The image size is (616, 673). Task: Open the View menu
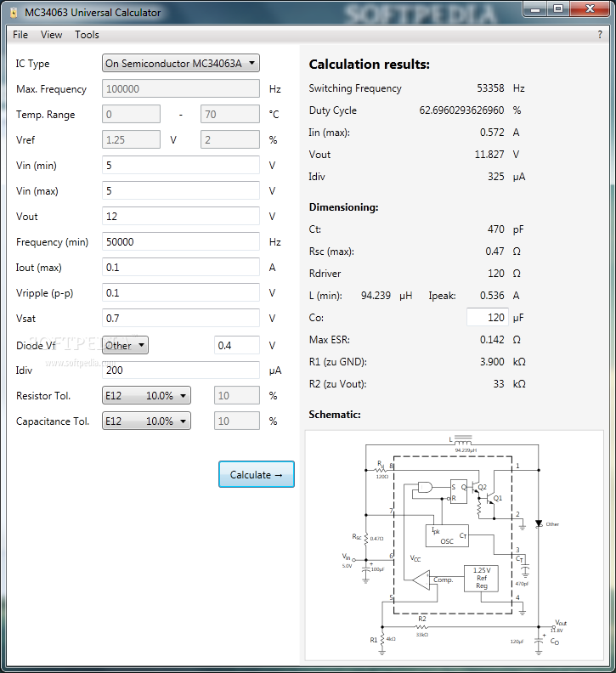51,35
